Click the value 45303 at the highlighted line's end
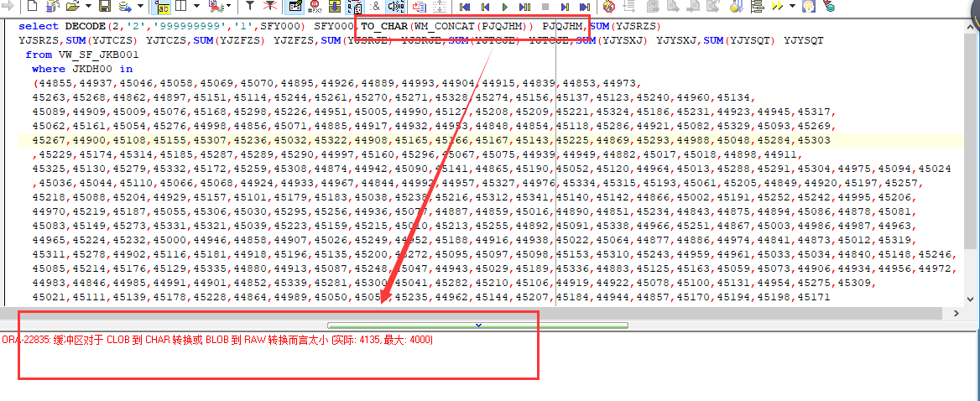This screenshot has width=980, height=401. point(814,141)
